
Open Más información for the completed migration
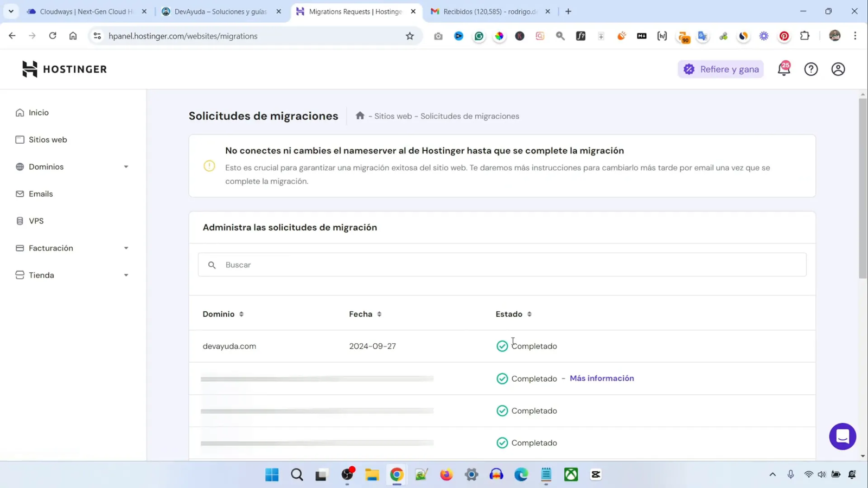click(x=602, y=378)
